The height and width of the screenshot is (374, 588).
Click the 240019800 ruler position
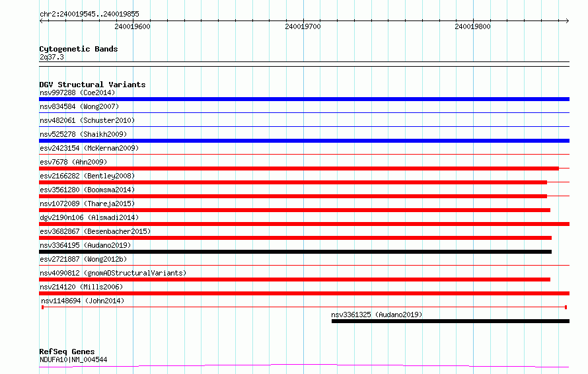click(472, 26)
